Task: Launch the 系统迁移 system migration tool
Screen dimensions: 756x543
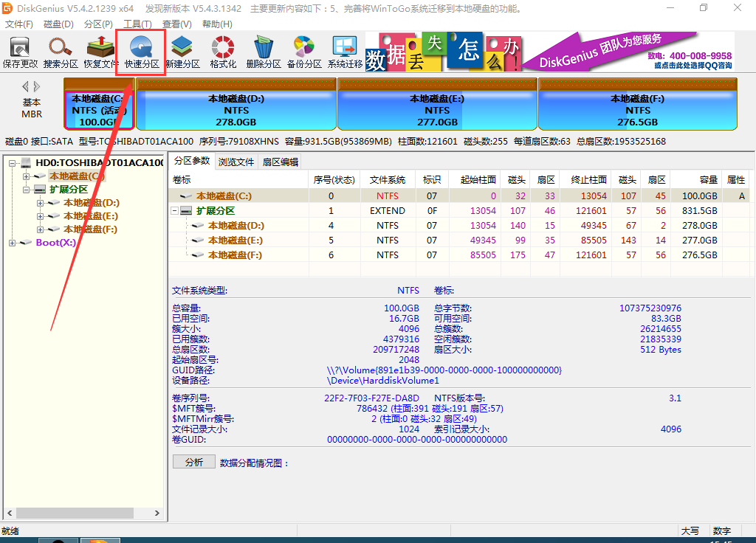Action: click(345, 52)
